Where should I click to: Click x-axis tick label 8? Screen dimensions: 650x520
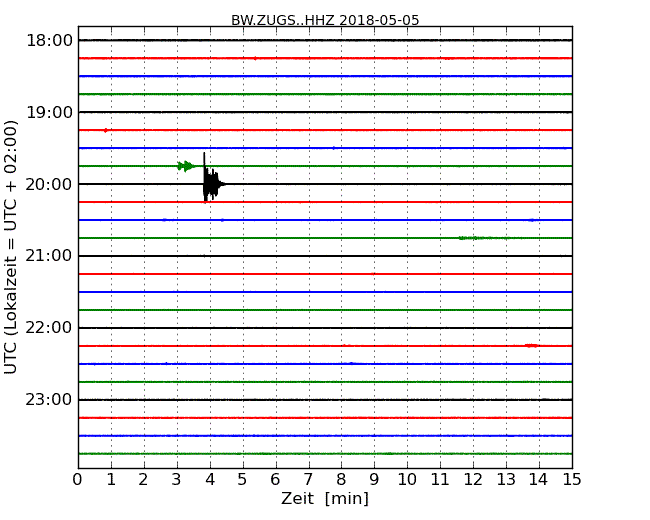341,480
